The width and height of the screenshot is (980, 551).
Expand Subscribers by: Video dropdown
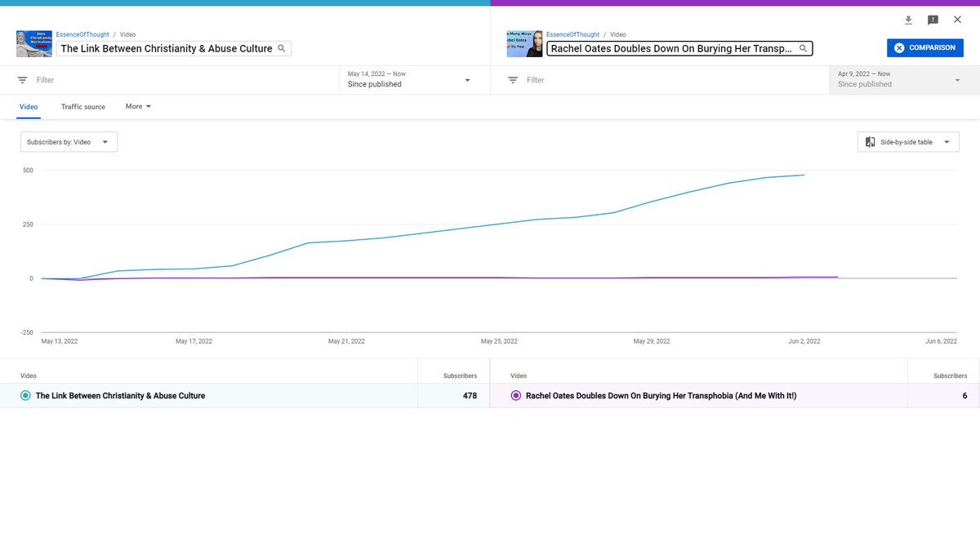click(69, 142)
